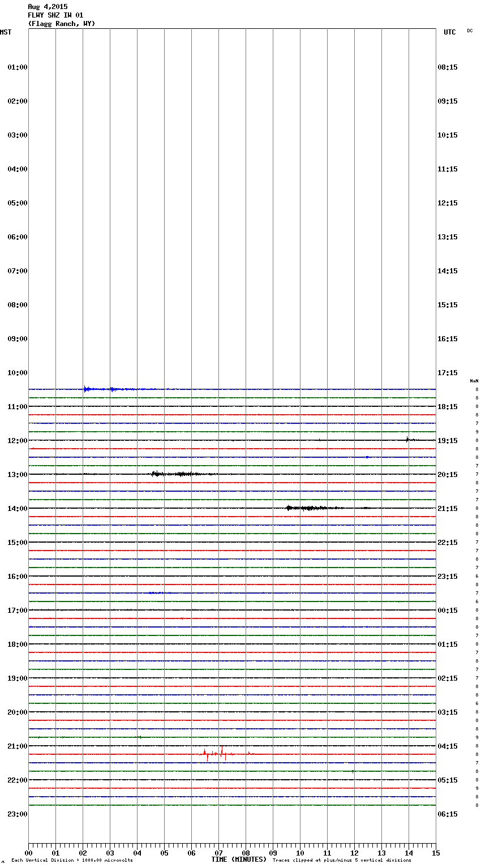This screenshot has width=481, height=868.
Task: Click minute 05 on the bottom axis
Action: point(164,853)
